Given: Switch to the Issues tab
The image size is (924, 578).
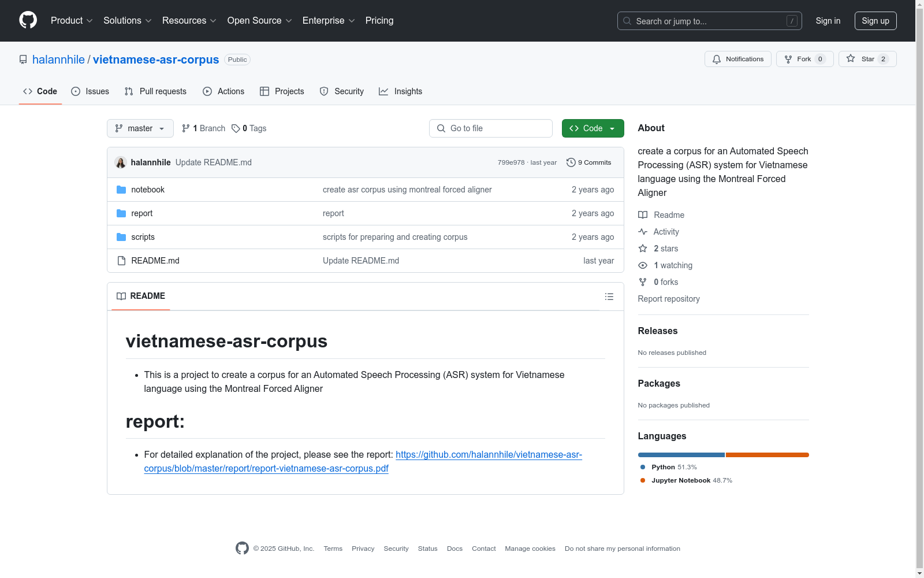Looking at the screenshot, I should point(90,91).
